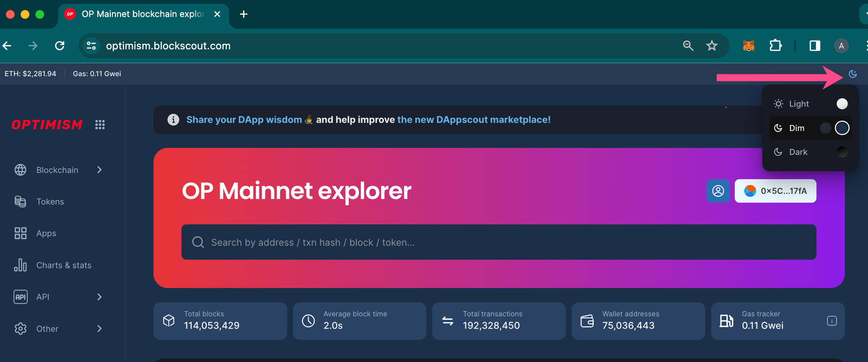
Task: Pick the outlined Dim color swatch
Action: point(842,128)
